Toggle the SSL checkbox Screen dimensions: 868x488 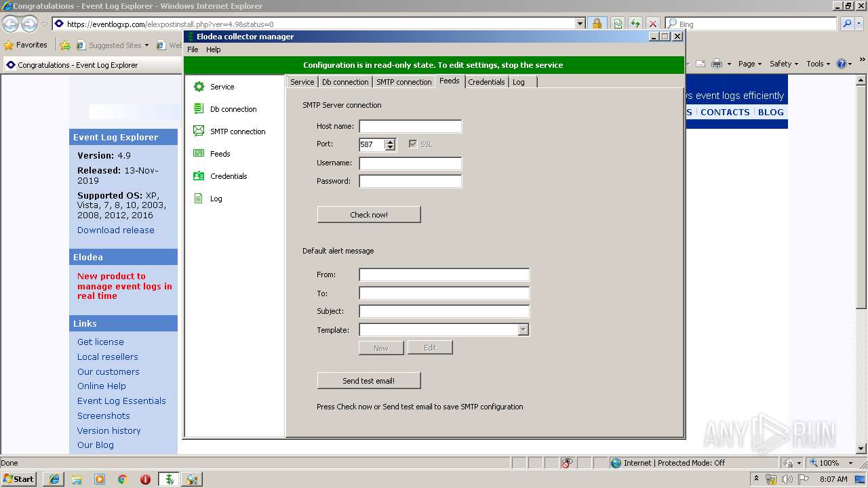tap(413, 144)
